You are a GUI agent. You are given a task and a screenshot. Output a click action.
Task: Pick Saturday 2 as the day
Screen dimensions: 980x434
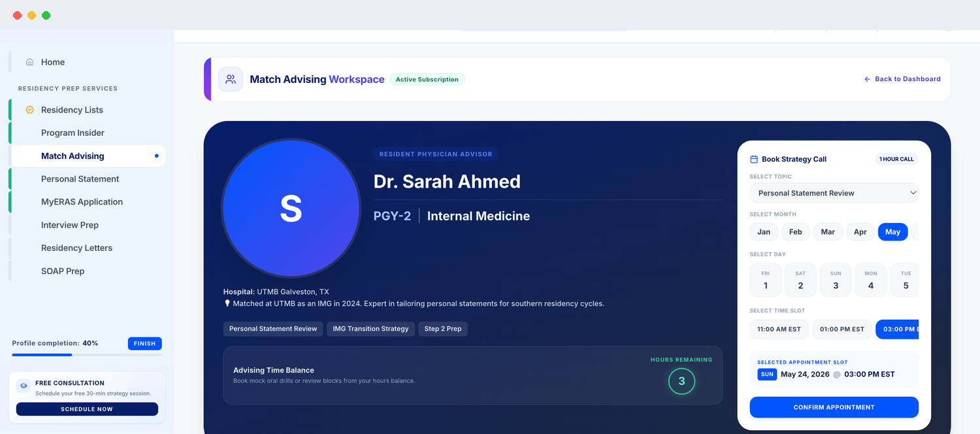coord(800,280)
